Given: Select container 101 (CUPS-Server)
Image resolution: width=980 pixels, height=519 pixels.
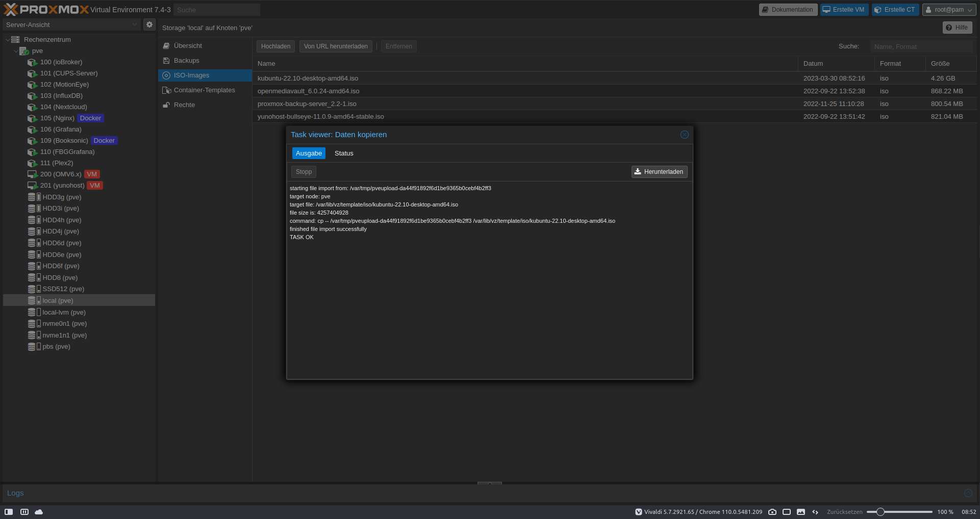Looking at the screenshot, I should [69, 73].
